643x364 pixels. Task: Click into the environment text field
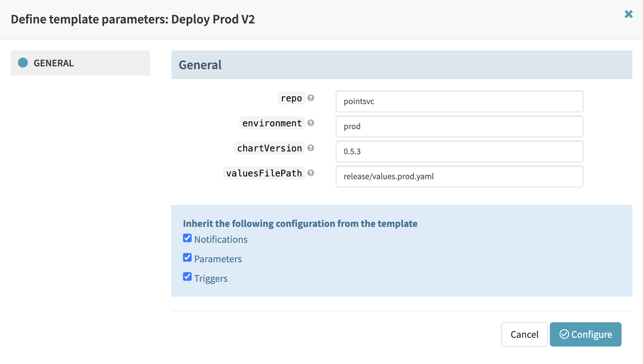click(x=459, y=127)
